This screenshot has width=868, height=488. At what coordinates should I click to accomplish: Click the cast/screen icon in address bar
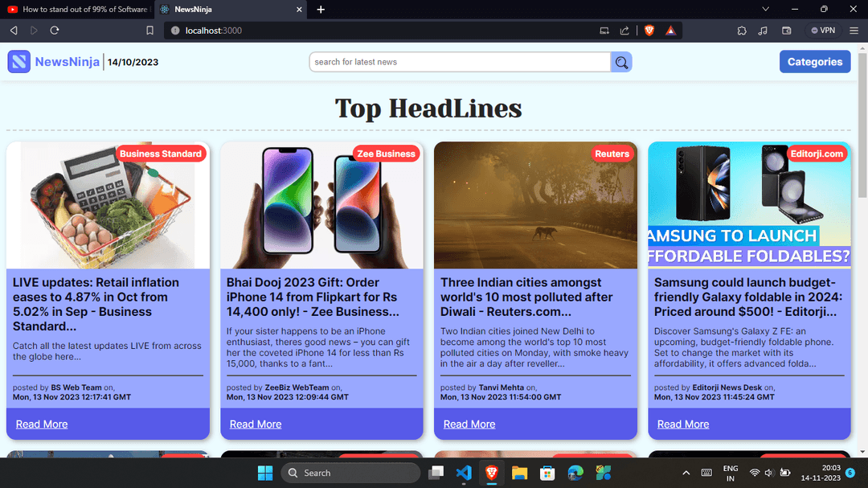click(604, 31)
